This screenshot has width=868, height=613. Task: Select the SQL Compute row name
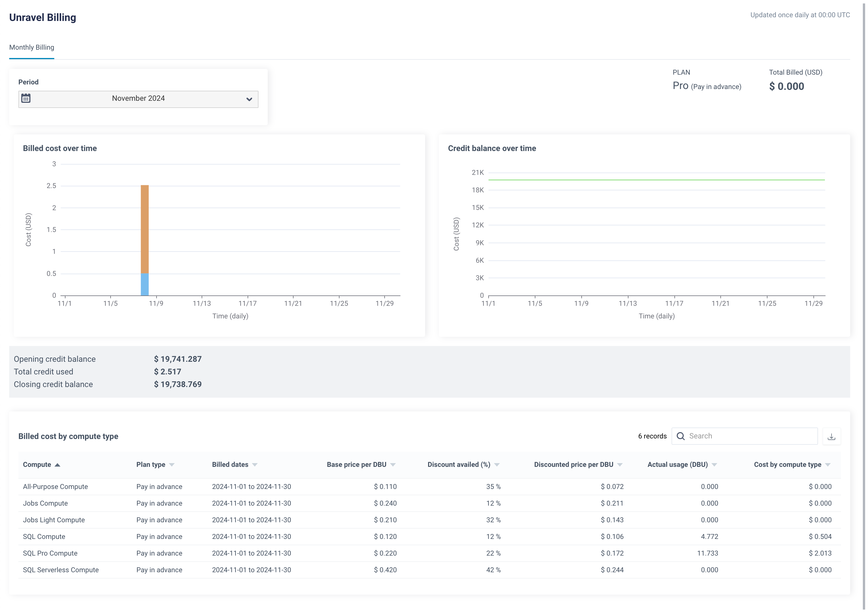click(x=44, y=537)
